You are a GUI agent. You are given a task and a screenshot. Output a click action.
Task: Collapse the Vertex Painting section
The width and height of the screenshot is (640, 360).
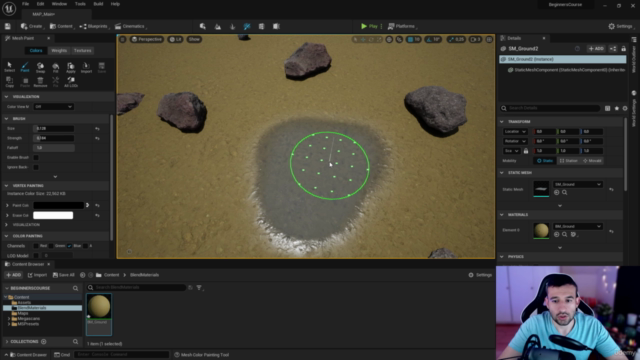7,186
